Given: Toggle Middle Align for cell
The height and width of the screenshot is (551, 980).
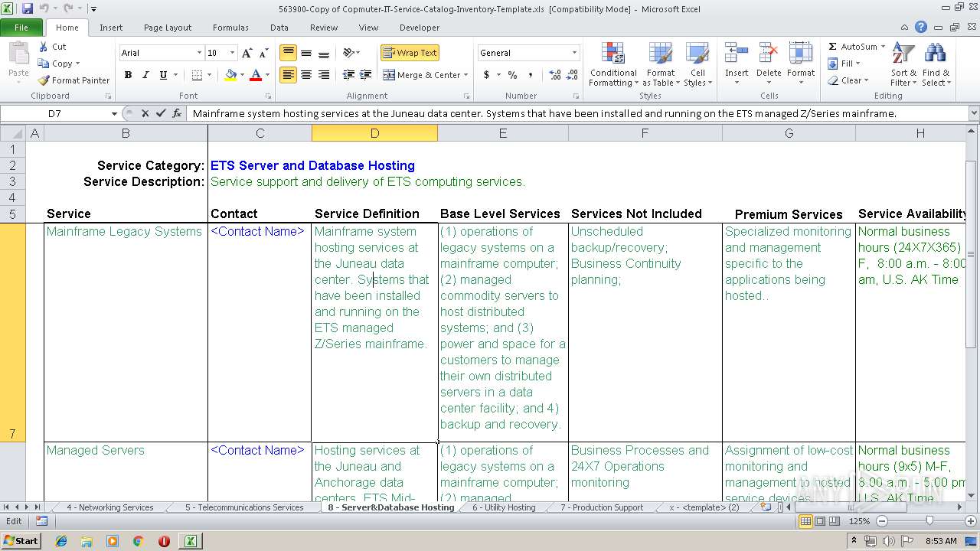Looking at the screenshot, I should [x=305, y=53].
